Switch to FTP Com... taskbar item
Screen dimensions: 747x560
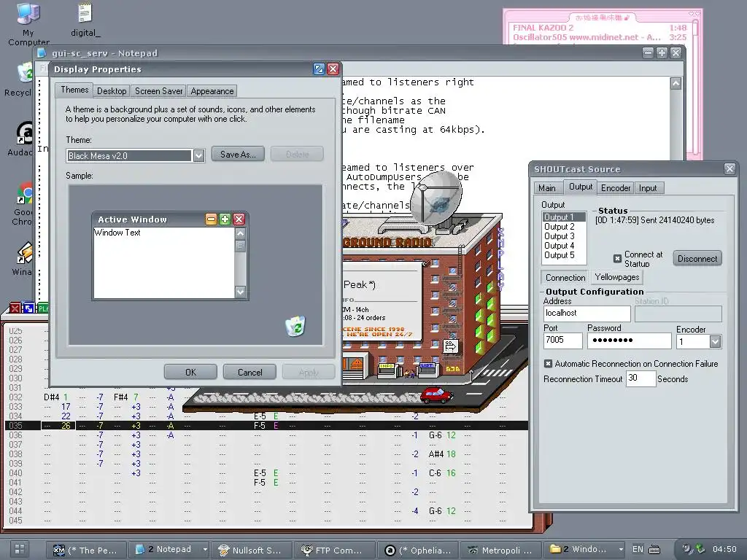pyautogui.click(x=334, y=550)
